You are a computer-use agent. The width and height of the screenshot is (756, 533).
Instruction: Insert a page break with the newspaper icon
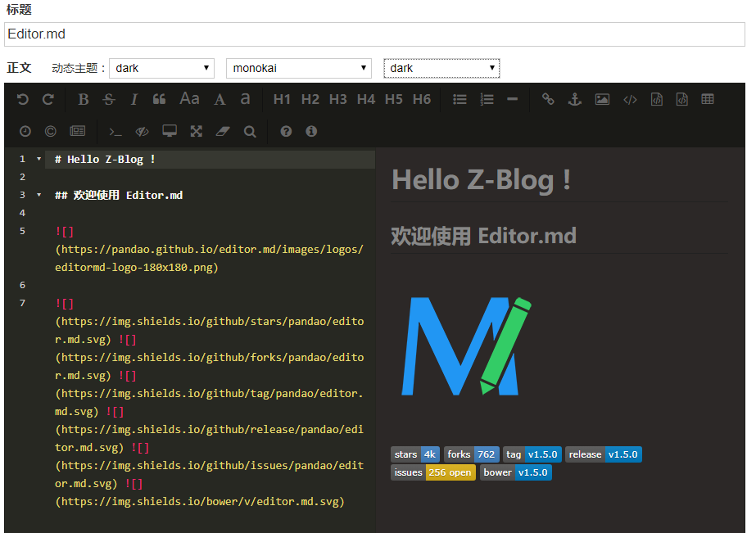tap(77, 131)
